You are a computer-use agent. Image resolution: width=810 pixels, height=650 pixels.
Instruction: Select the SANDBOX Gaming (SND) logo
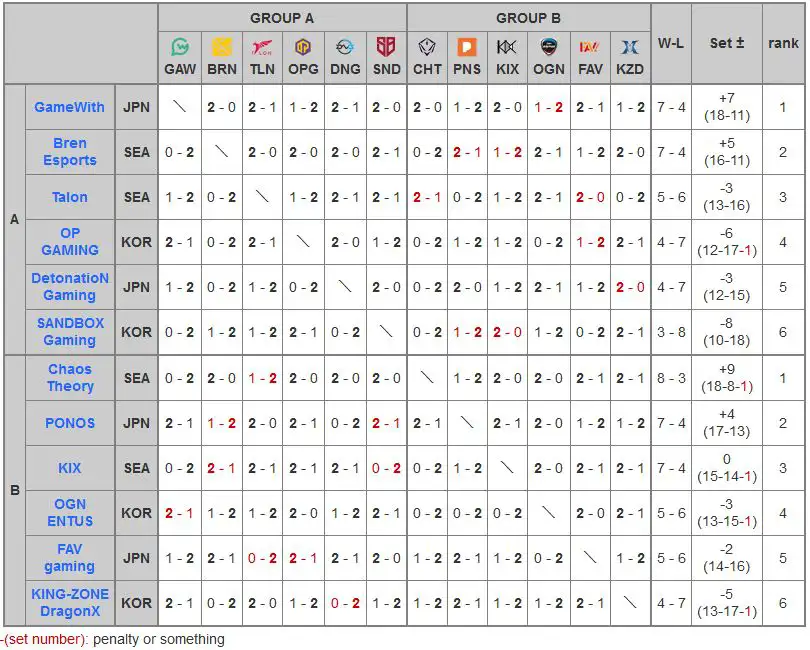click(x=385, y=46)
